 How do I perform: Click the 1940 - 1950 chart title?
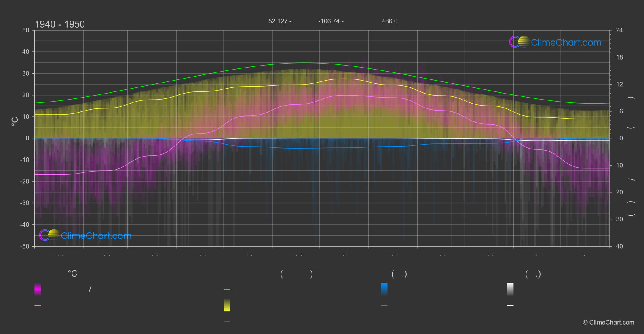point(60,24)
